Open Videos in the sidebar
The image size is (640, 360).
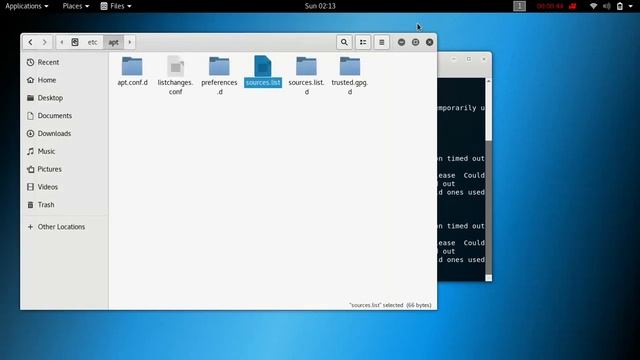click(x=64, y=187)
